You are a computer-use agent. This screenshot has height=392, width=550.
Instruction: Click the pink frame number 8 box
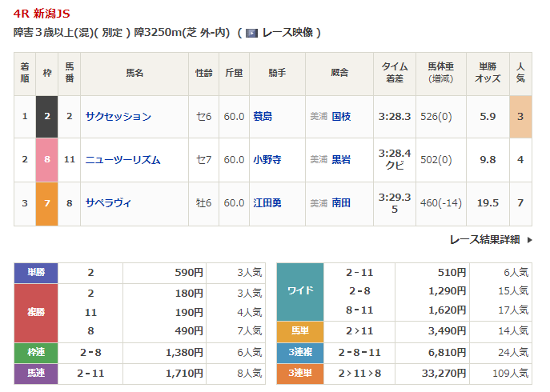(x=47, y=160)
